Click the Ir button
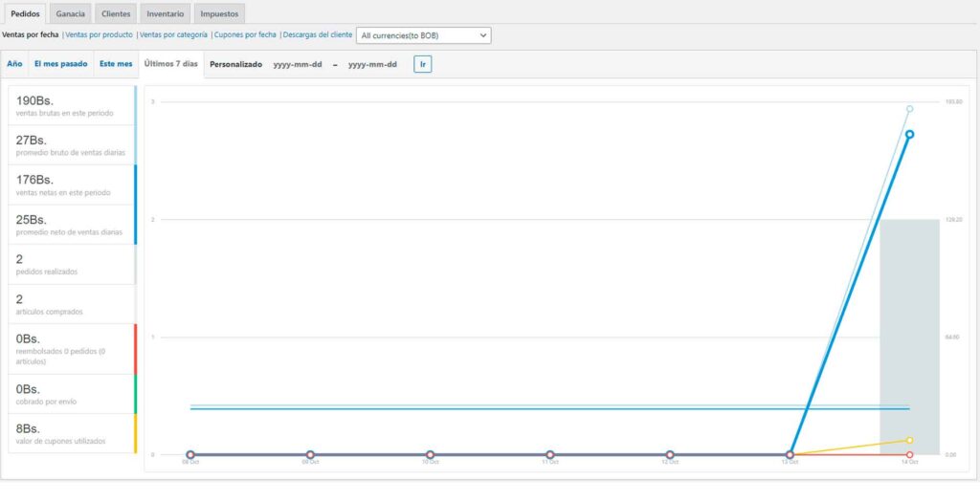 (422, 64)
